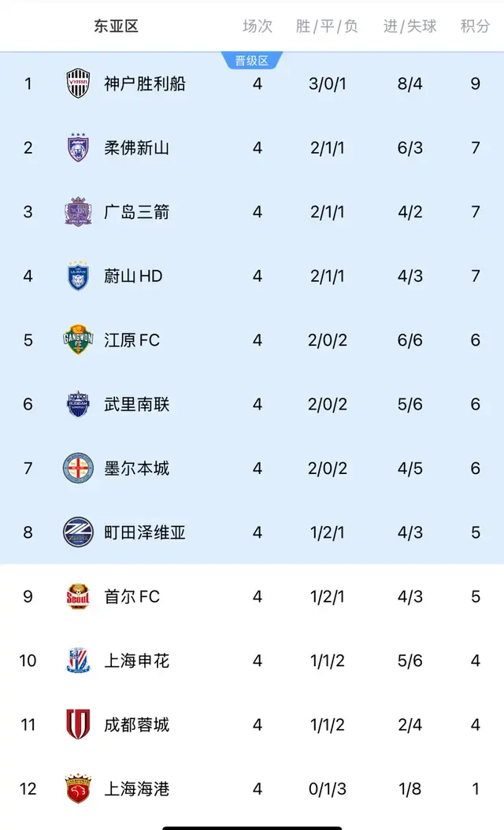Open the 神户胜利船 team name link
Viewport: 504px width, 830px height.
click(145, 83)
